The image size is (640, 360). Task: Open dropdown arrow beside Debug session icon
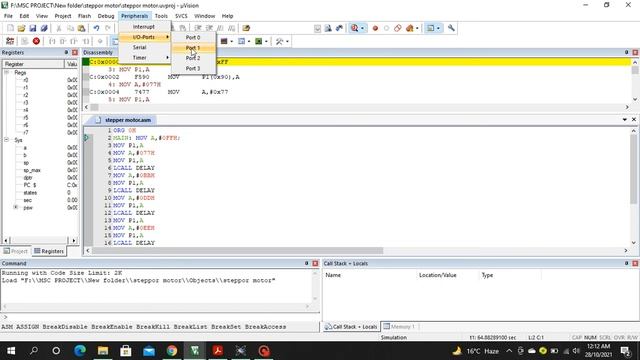pyautogui.click(x=362, y=28)
